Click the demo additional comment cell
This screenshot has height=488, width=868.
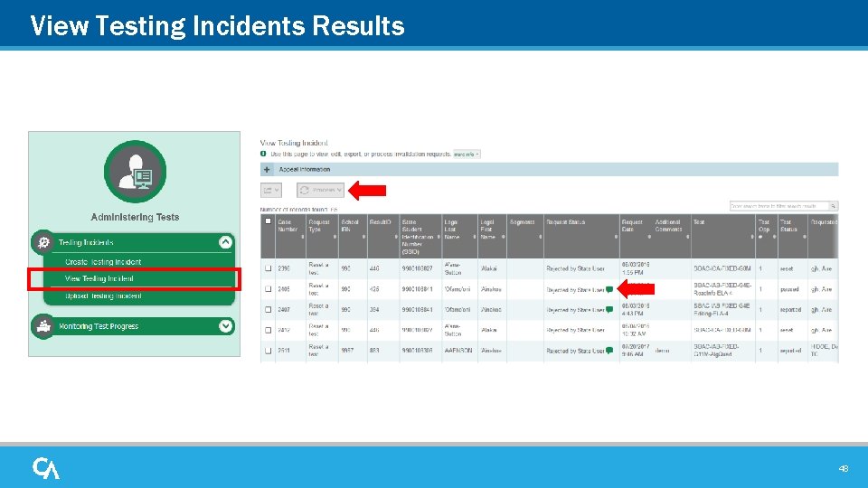tap(662, 351)
